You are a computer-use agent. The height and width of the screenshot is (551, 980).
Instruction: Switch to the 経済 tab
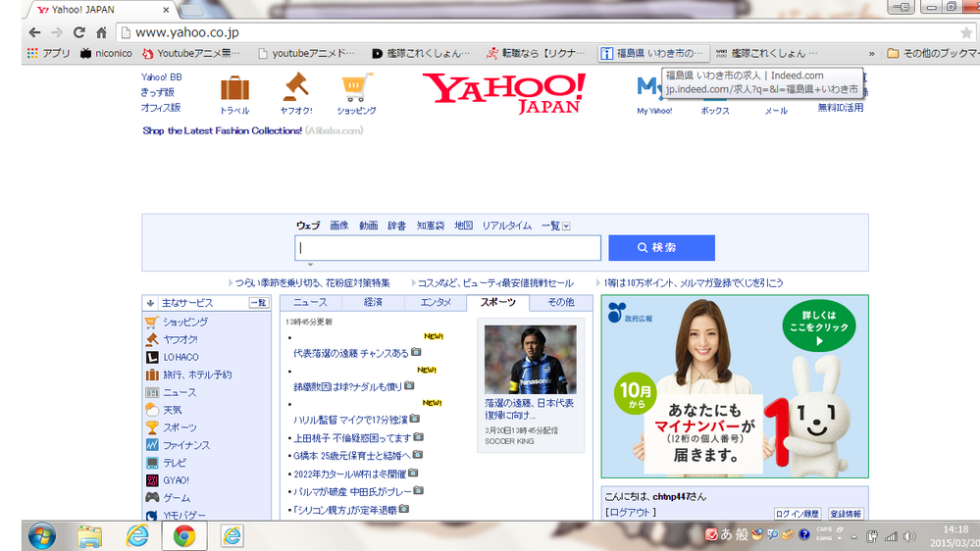click(x=373, y=302)
